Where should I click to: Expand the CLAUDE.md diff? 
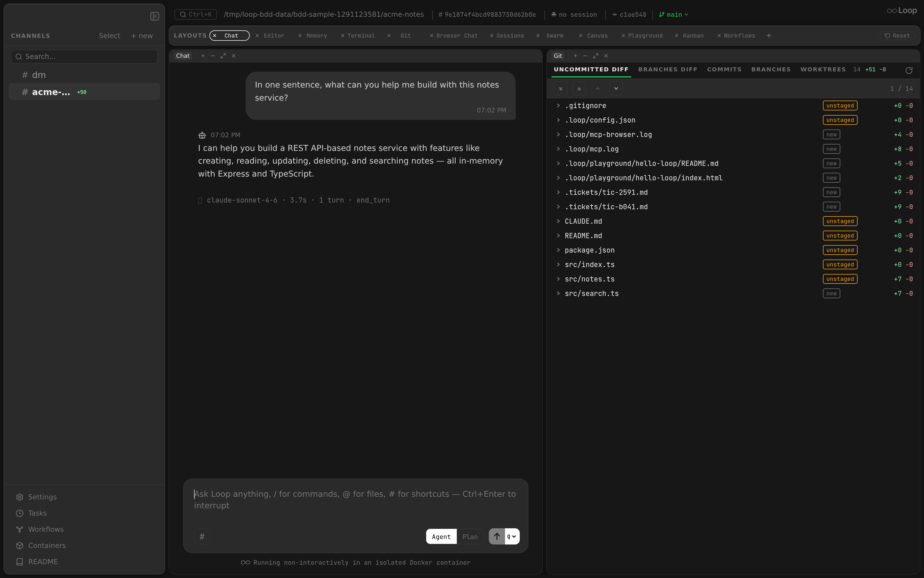(558, 221)
